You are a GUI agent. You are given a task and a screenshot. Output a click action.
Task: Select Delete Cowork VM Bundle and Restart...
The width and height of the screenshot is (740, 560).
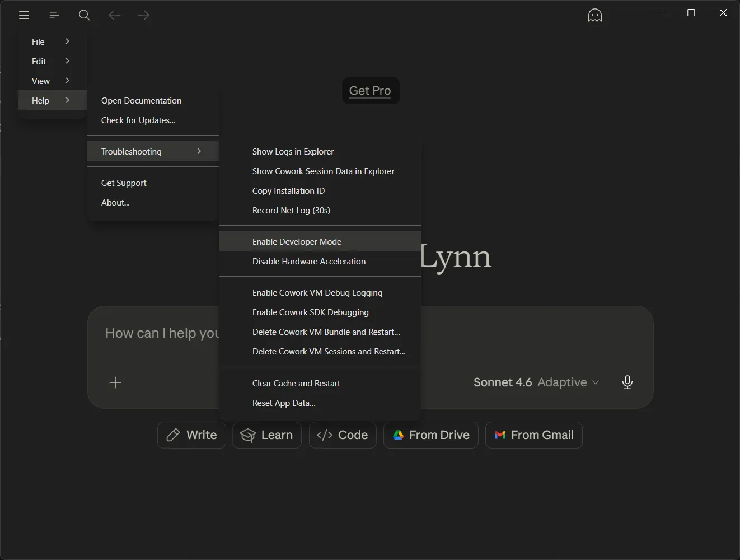(320, 332)
